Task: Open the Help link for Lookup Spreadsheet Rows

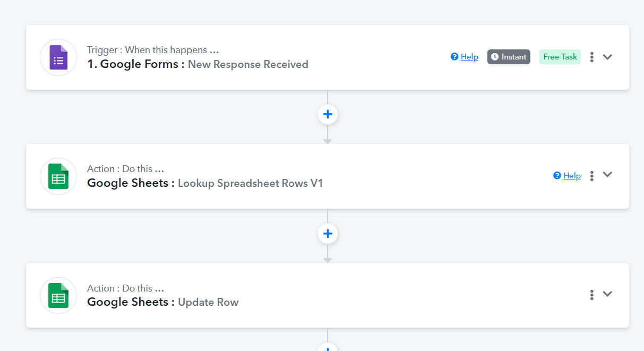Action: [572, 176]
